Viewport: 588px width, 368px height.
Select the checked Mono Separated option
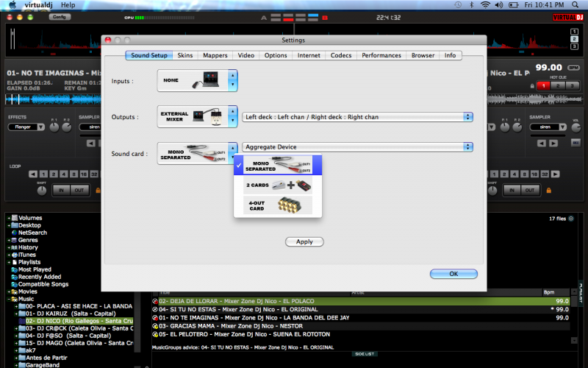278,165
